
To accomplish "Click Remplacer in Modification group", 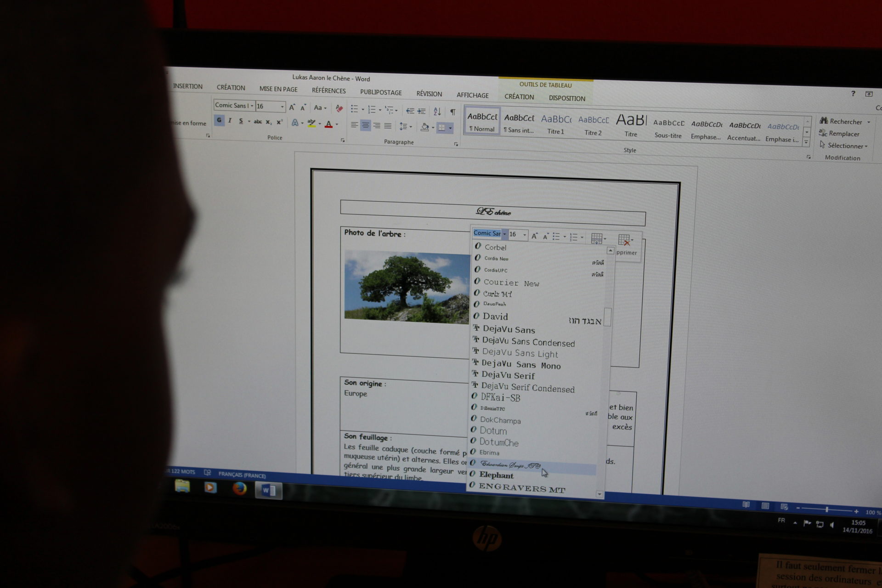I will [x=839, y=134].
